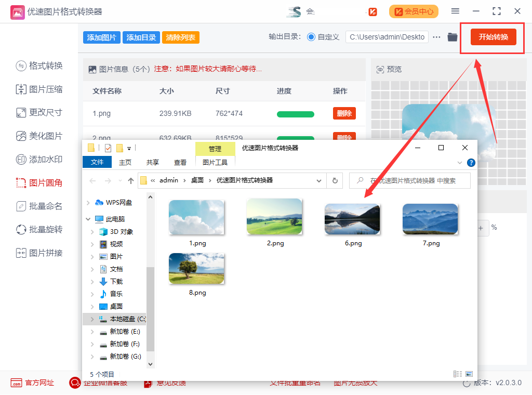Click the VIP icon beside member center
This screenshot has height=395, width=532.
(373, 12)
